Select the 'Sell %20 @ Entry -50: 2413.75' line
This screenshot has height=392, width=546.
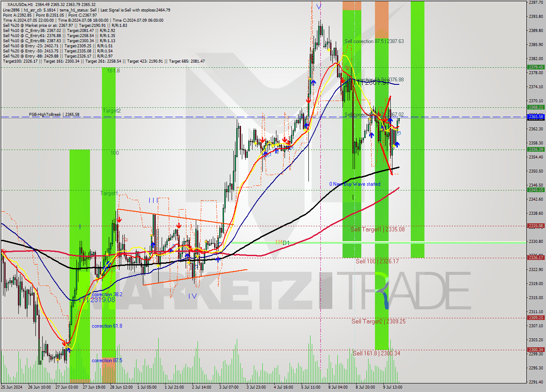(x=58, y=51)
